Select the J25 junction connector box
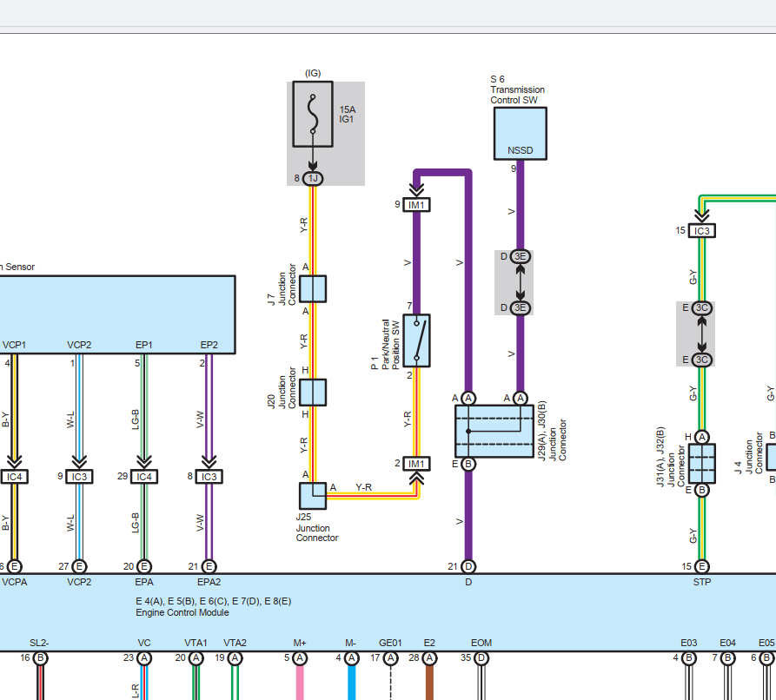Screen dimensions: 776x700 pos(313,496)
